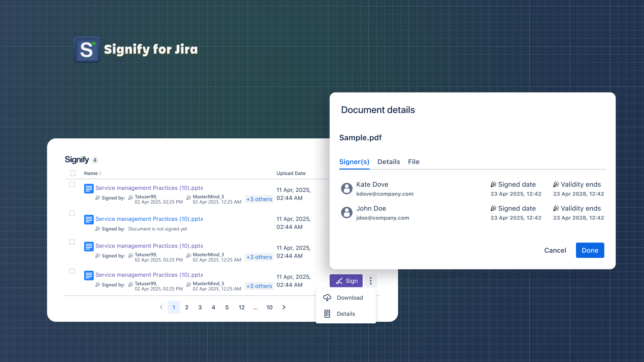Select page 1 in pagination

(x=174, y=307)
